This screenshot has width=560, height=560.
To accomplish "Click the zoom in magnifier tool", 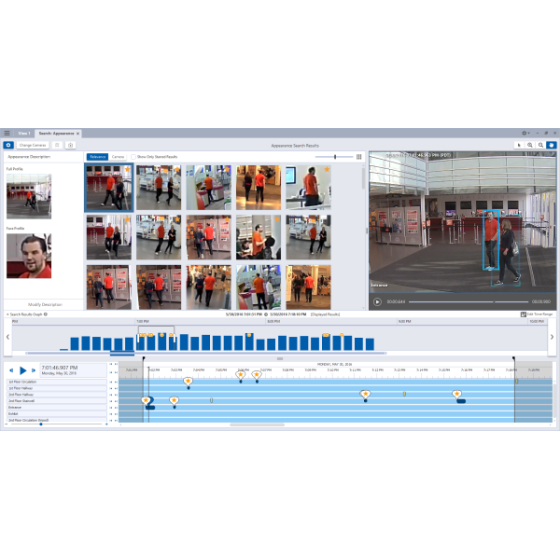I will coord(530,145).
